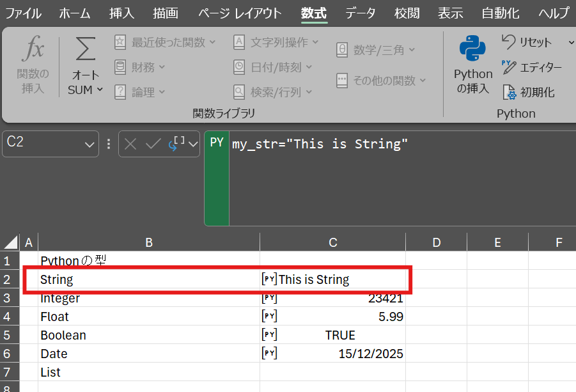
Task: Click the green PY formula bar indicator
Action: click(217, 178)
